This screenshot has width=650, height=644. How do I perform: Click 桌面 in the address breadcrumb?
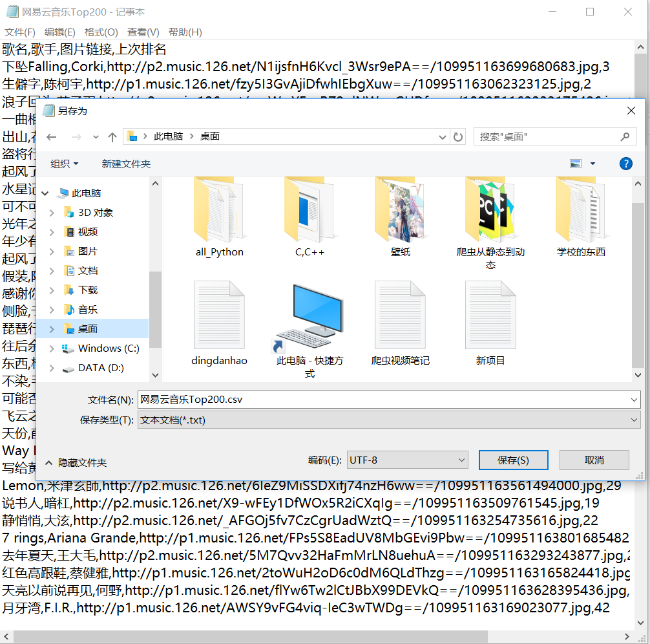click(x=210, y=136)
